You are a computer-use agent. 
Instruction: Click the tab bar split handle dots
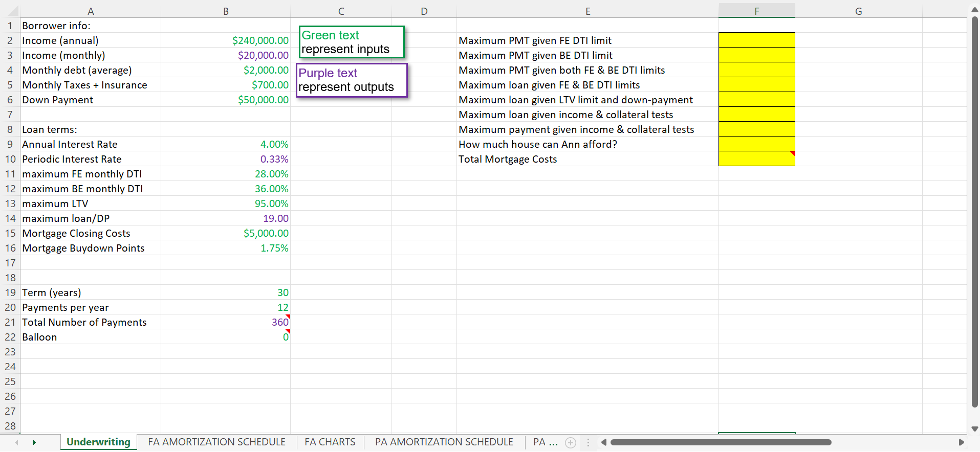pos(588,442)
